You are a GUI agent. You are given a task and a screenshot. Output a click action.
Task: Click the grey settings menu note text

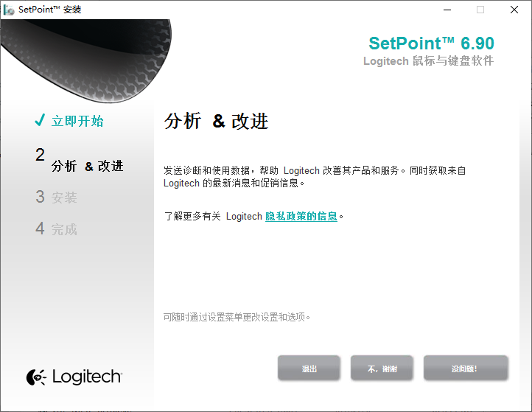(237, 318)
